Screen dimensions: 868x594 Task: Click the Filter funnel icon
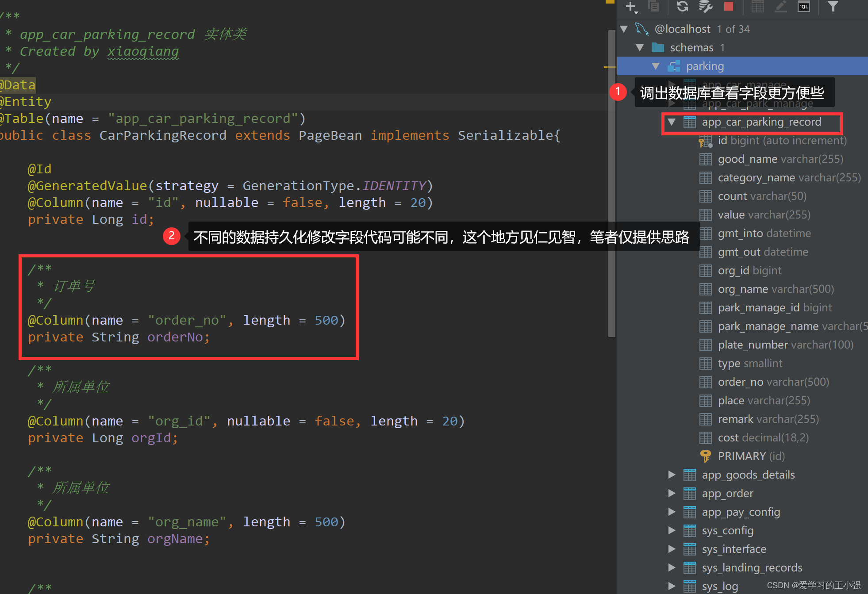(x=833, y=6)
